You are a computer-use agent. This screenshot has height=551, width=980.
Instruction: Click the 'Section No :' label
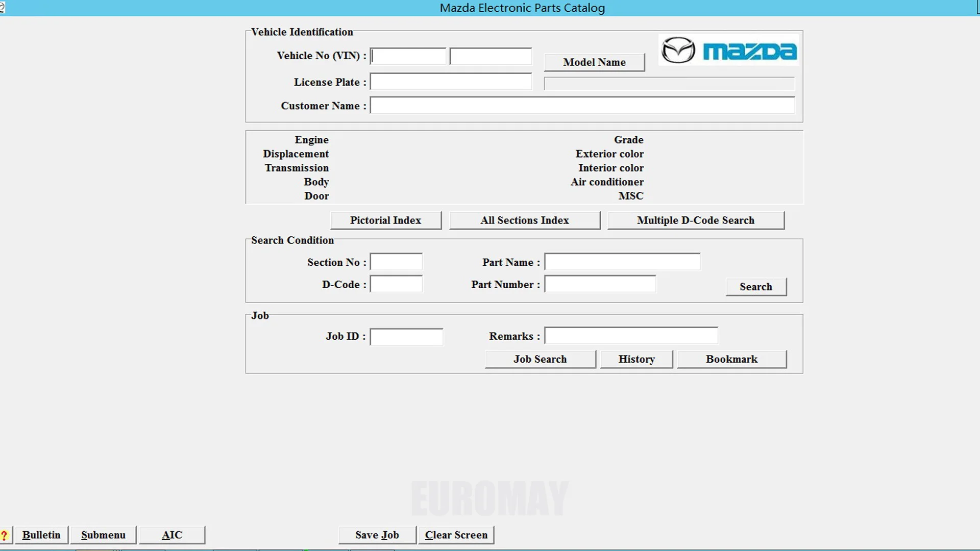(x=337, y=262)
